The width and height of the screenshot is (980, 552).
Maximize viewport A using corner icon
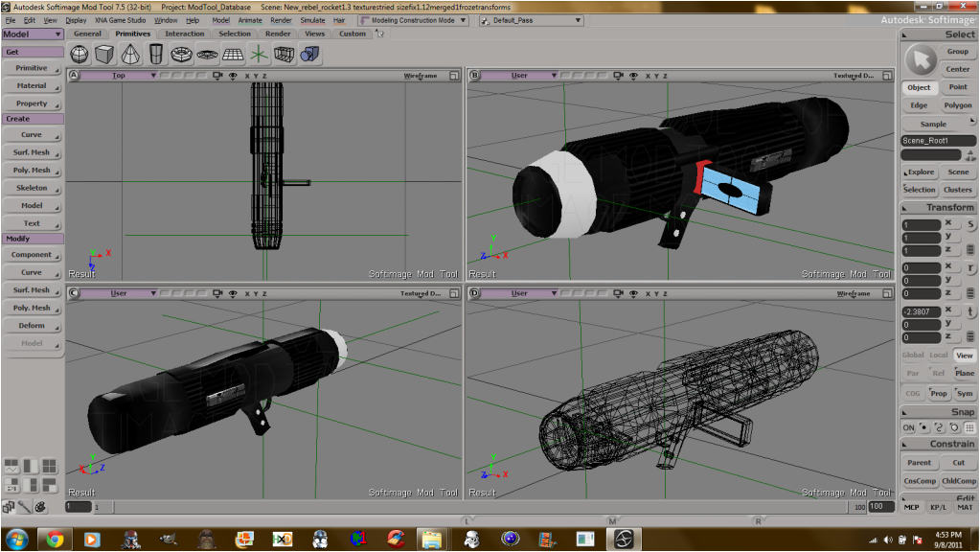coord(454,76)
